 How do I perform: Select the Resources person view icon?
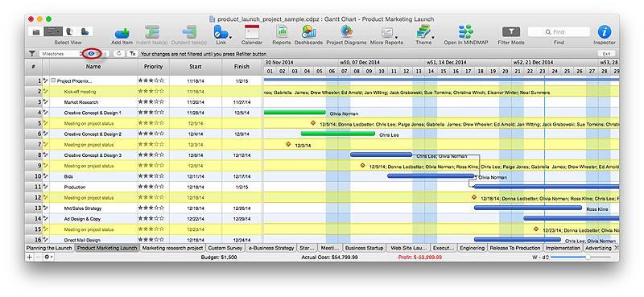pos(69,31)
